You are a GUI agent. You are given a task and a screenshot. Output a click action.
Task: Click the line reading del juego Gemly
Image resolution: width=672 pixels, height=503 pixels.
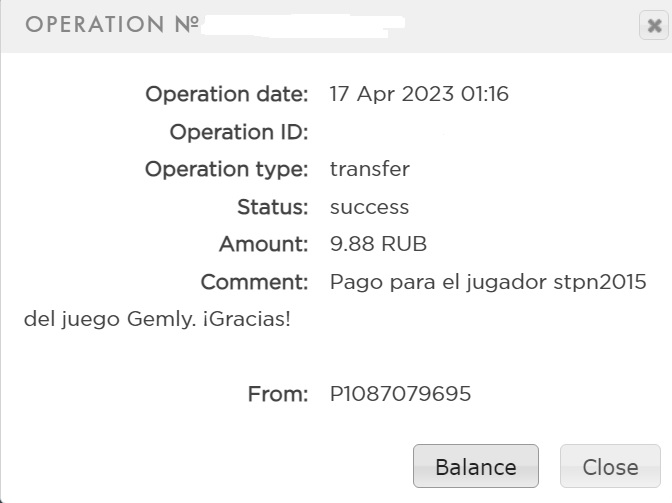tap(157, 320)
